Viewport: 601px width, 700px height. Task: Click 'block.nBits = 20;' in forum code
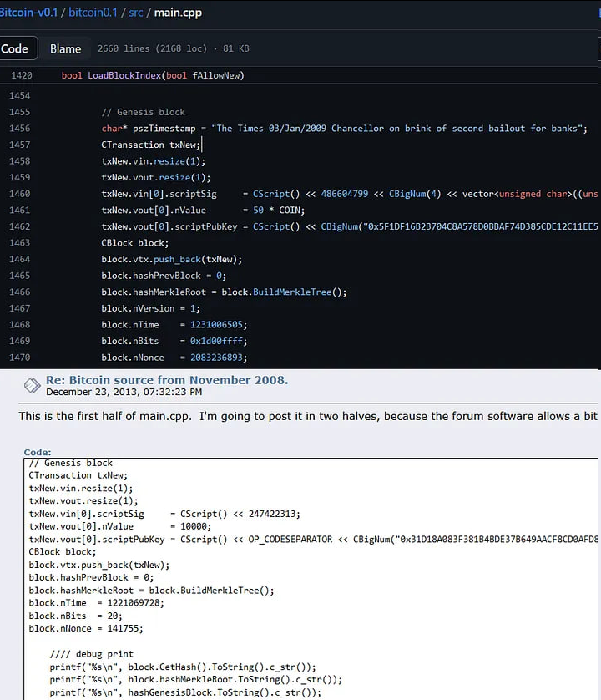click(75, 616)
